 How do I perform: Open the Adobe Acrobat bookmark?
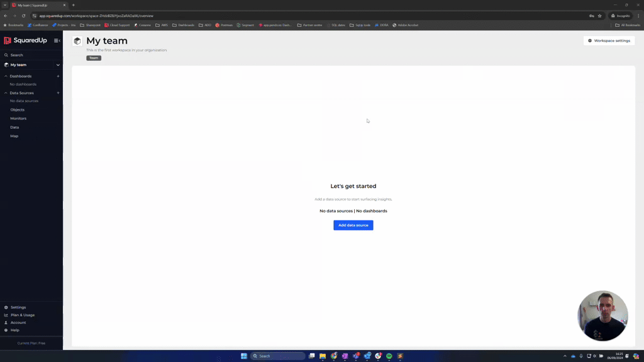[x=406, y=25]
